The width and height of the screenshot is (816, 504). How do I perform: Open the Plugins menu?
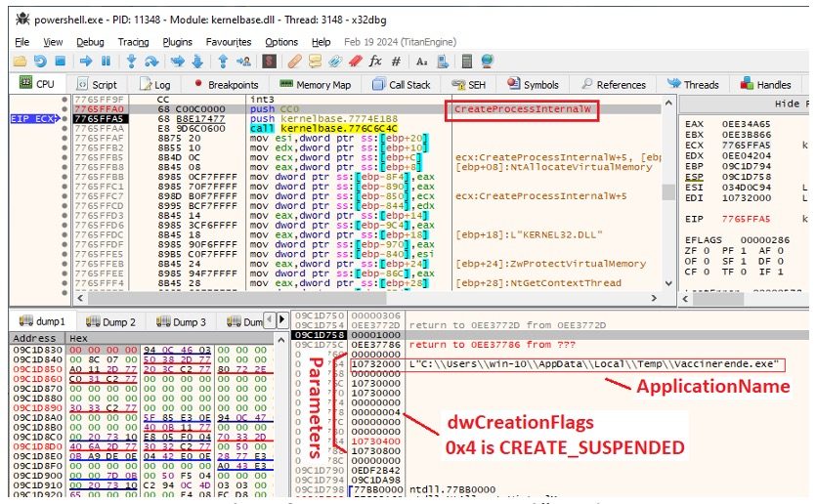[x=178, y=42]
